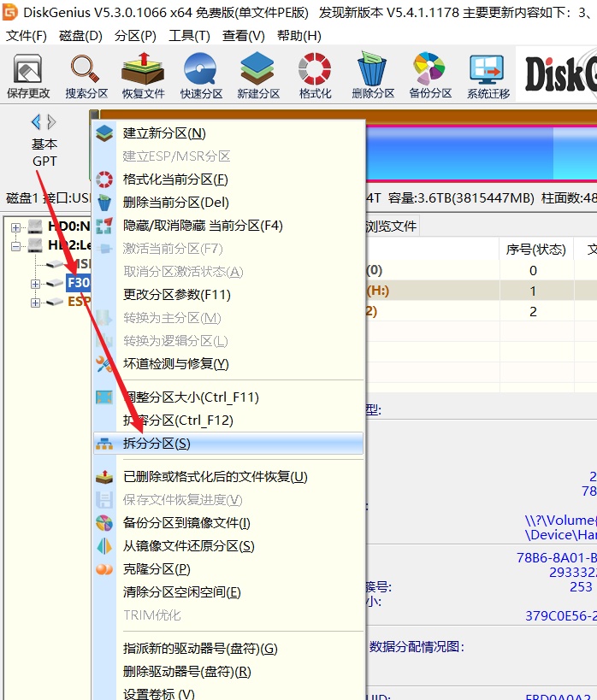Choose 已删除或格式化后的文件恢复(U) entry
Image resolution: width=597 pixels, height=700 pixels.
click(x=228, y=477)
